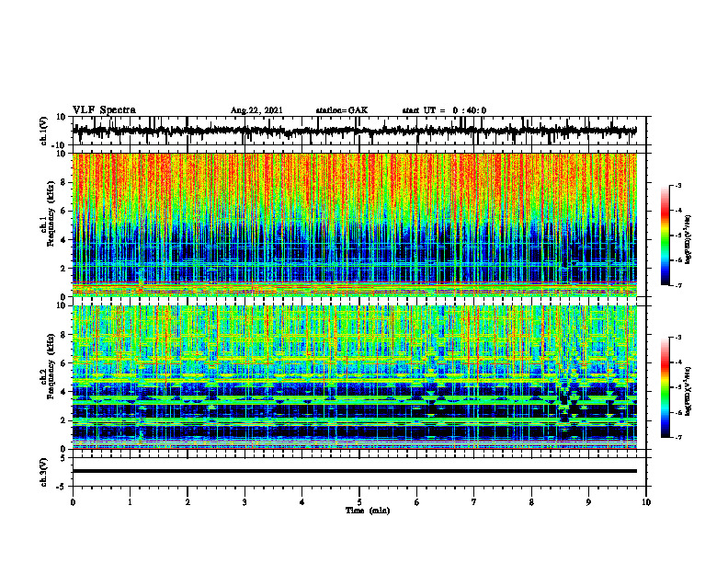Click the ch.1 spectrogram color scale bar
This screenshot has width=728, height=563.
[x=665, y=236]
